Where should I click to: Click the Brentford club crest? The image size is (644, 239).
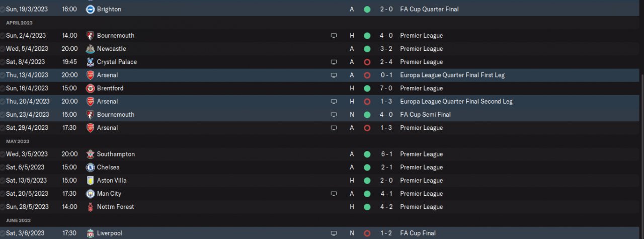[x=91, y=88]
